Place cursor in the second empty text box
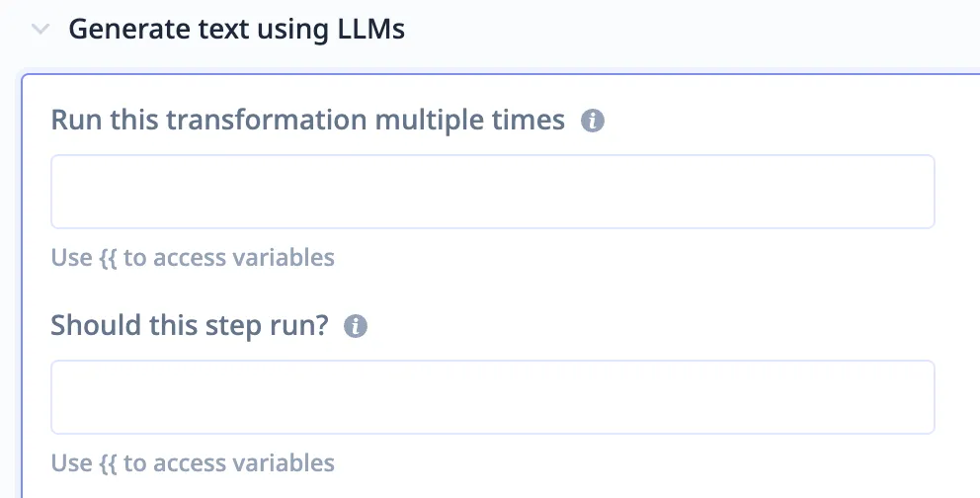The height and width of the screenshot is (498, 980). 492,397
